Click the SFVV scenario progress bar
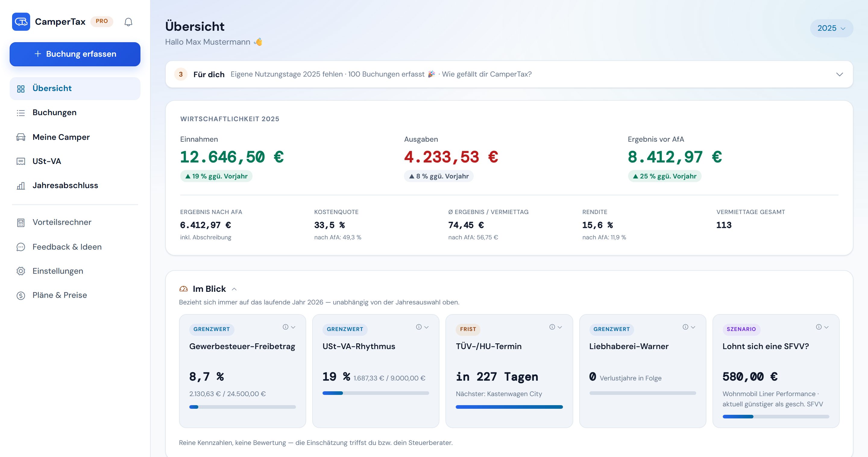This screenshot has width=868, height=457. 776,417
